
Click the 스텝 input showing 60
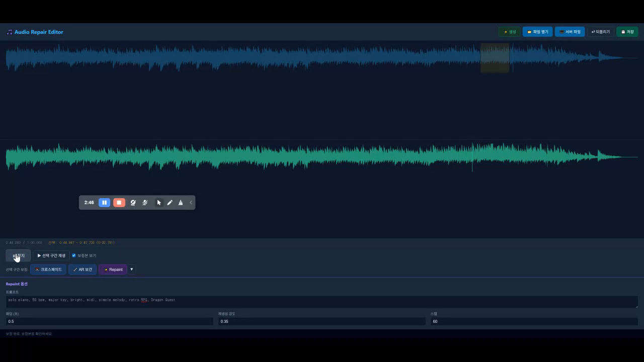click(534, 321)
